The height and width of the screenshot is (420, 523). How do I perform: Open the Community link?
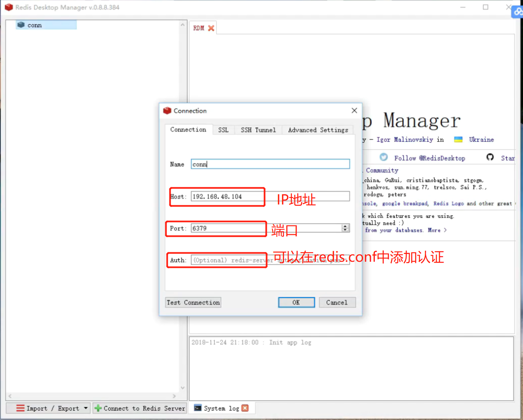coord(382,170)
